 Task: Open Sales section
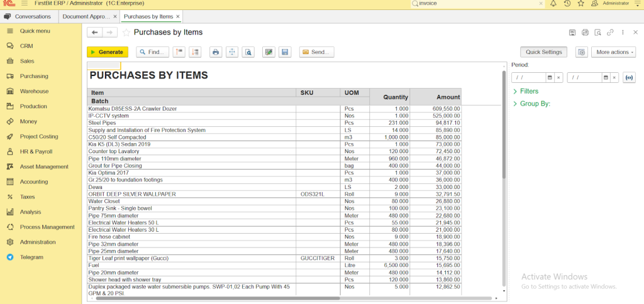[27, 61]
